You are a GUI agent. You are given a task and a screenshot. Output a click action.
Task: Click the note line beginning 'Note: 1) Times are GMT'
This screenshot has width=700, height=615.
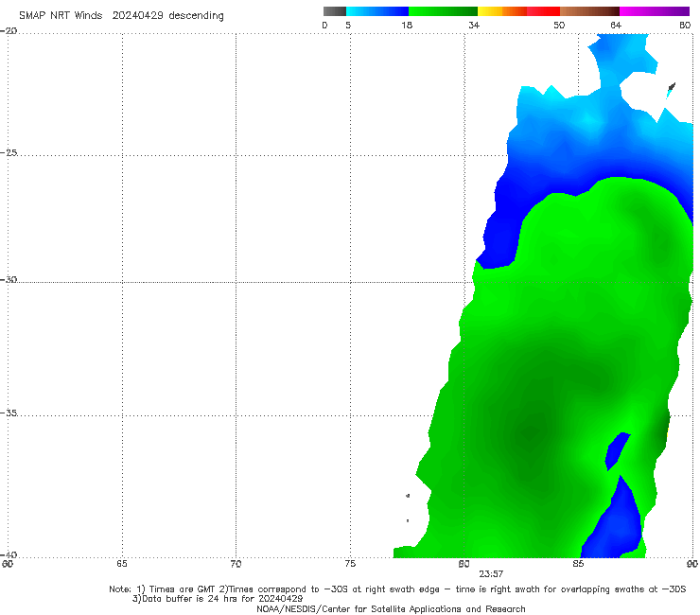(397, 589)
